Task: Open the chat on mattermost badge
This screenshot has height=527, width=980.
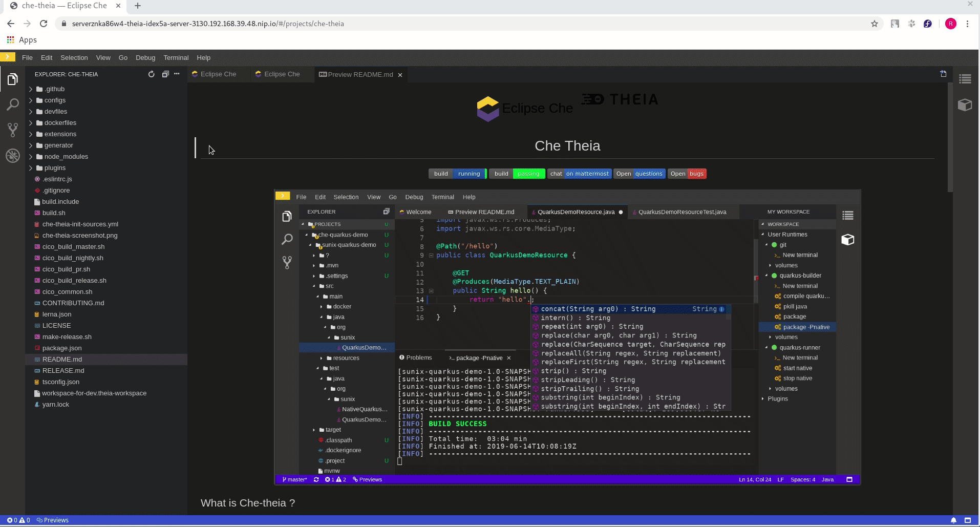Action: (580, 174)
